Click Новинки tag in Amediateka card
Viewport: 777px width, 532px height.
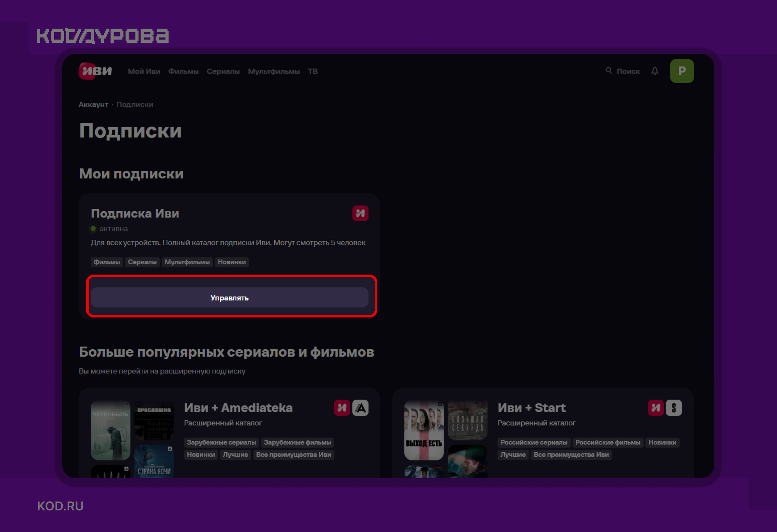point(201,454)
